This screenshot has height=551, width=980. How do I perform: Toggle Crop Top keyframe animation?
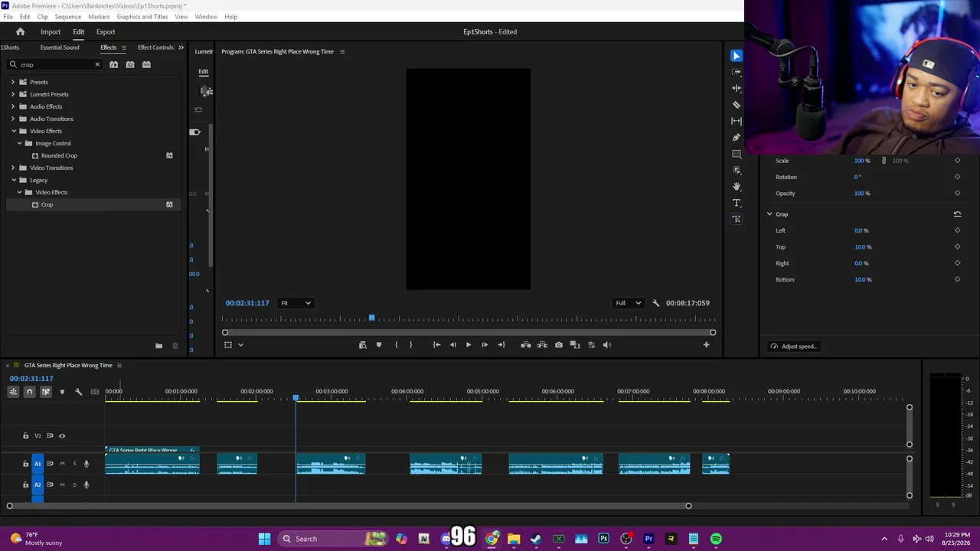957,247
